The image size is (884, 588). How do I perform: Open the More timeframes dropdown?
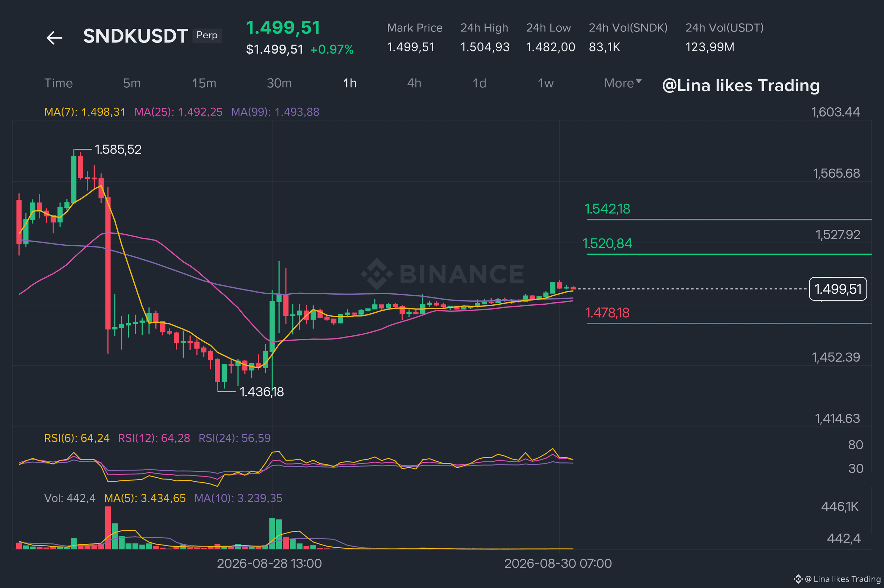point(623,83)
